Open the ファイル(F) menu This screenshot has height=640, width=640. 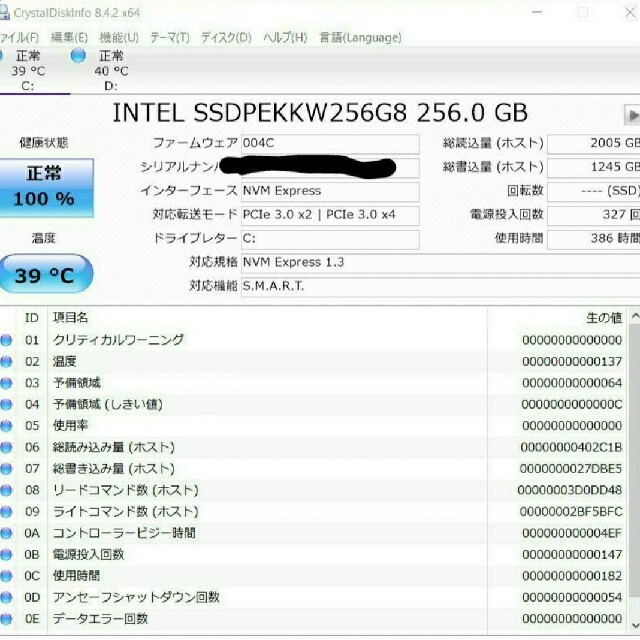(19, 38)
